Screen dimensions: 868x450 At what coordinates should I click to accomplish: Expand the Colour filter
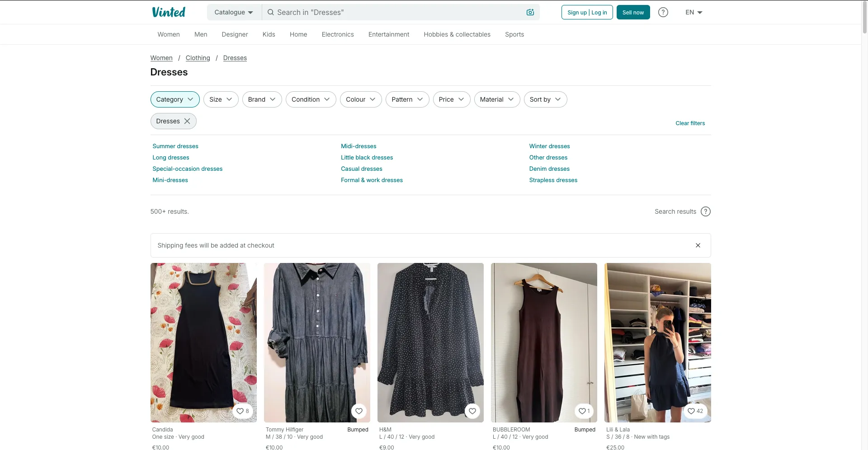pos(361,99)
